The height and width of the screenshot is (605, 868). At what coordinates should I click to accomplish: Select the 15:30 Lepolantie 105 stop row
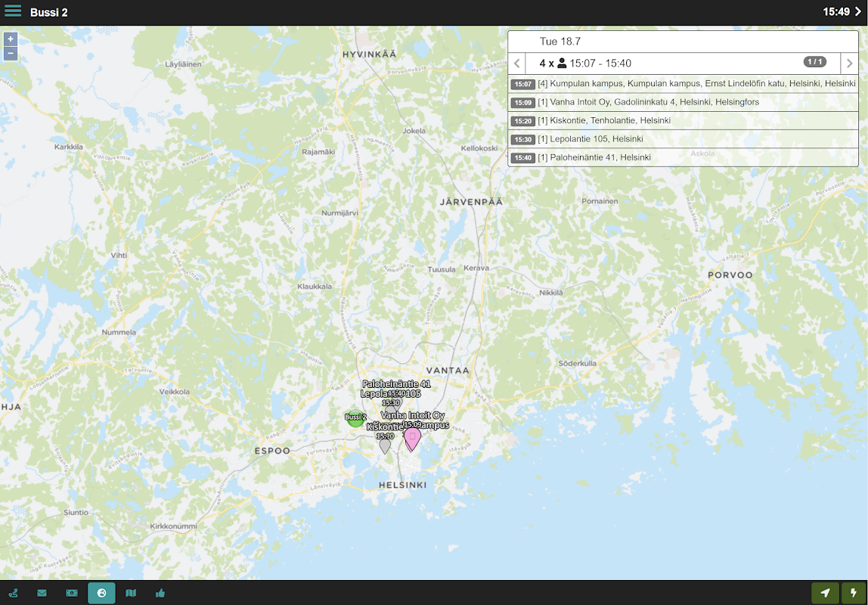[x=683, y=139]
